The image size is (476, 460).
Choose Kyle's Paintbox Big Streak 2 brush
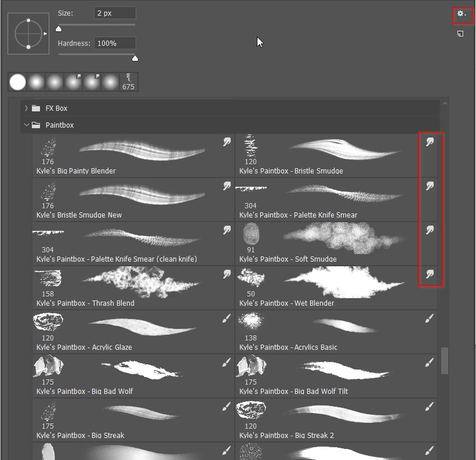(x=336, y=420)
